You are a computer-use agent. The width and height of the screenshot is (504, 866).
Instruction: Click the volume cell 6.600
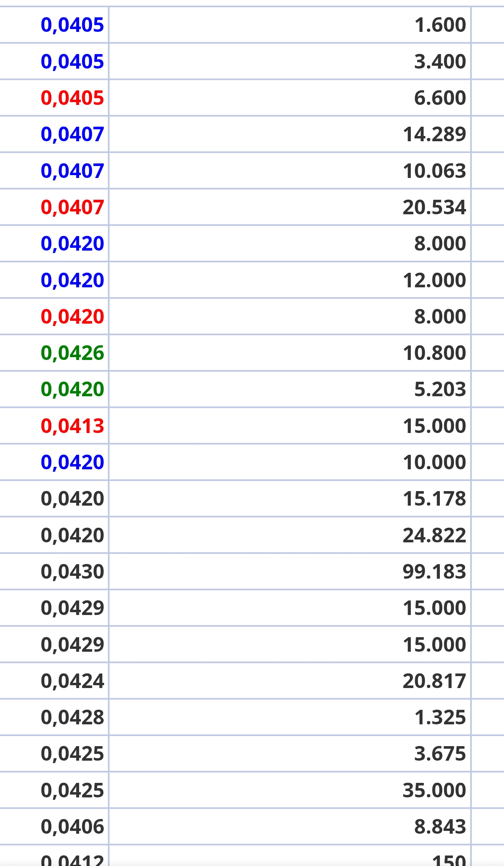coord(440,98)
